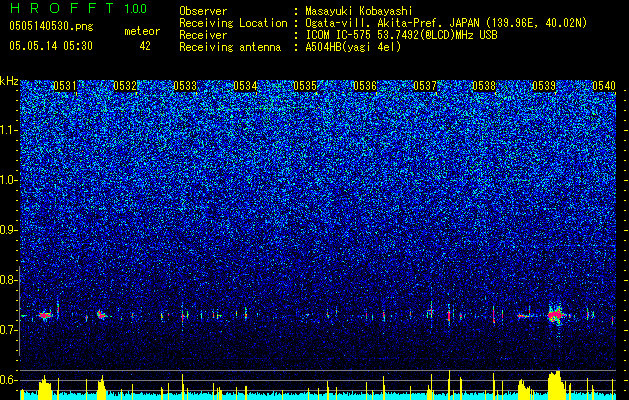Click the 'Receiver' field label
Image resolution: width=629 pixels, height=400 pixels.
203,35
